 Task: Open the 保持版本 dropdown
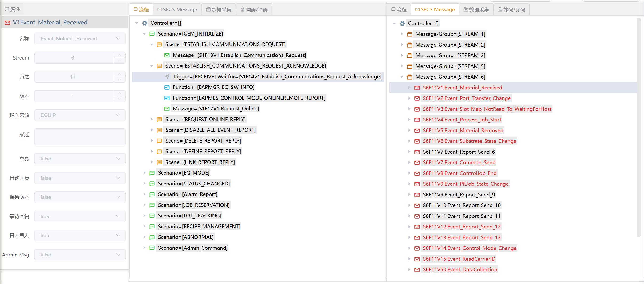[80, 197]
